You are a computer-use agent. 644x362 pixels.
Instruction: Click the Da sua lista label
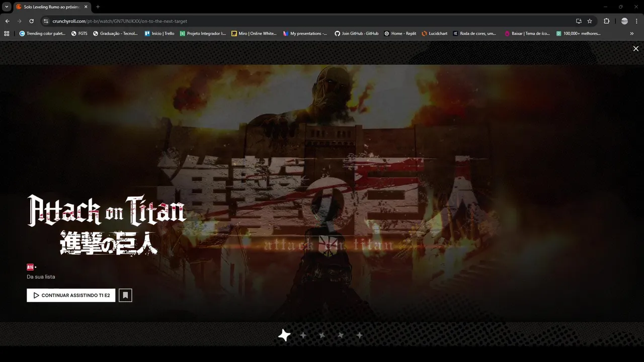point(41,277)
